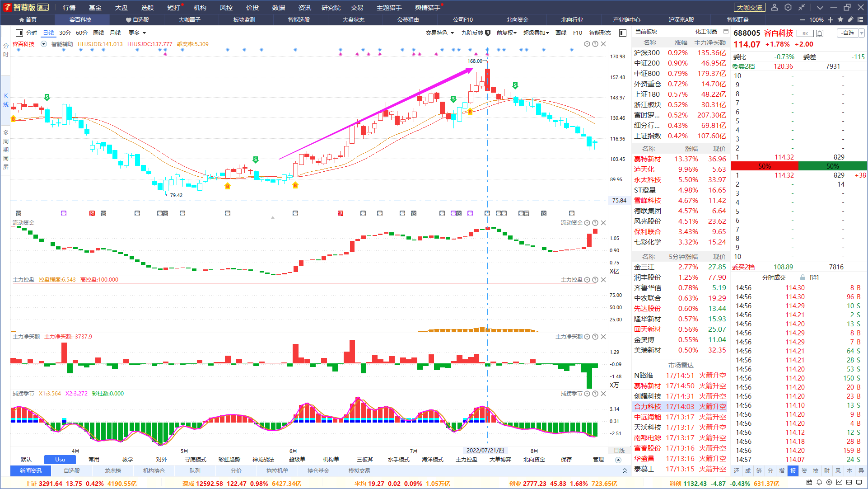The height and width of the screenshot is (489, 868).
Task: Click the window icon next to 化工制品
Action: [726, 32]
